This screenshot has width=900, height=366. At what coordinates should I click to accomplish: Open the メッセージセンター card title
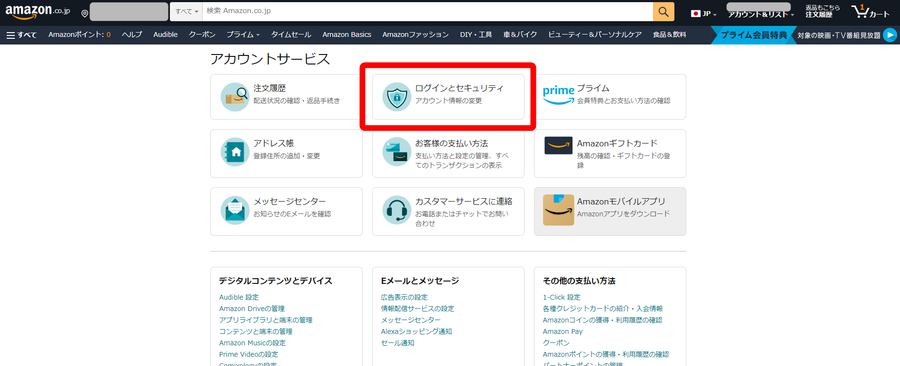pos(290,202)
